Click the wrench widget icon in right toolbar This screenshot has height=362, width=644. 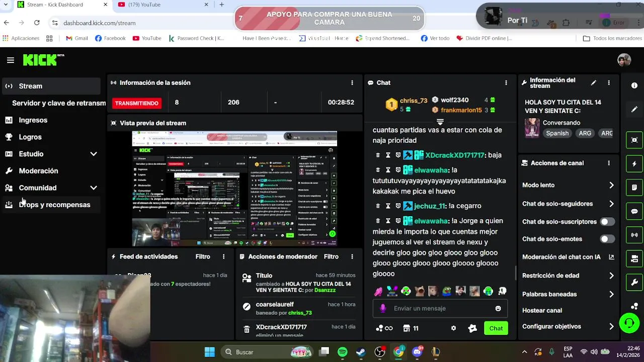(634, 283)
